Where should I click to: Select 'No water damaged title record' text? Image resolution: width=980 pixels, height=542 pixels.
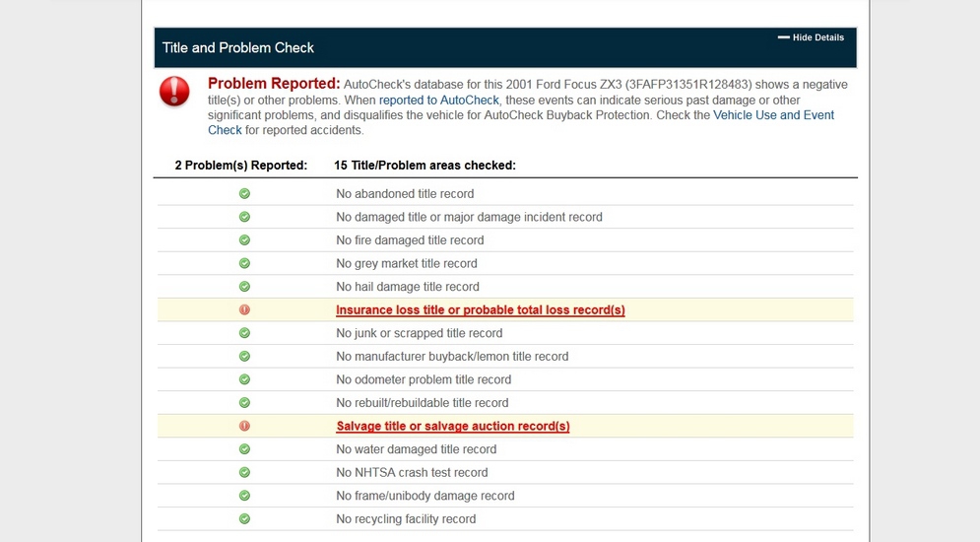tap(417, 448)
